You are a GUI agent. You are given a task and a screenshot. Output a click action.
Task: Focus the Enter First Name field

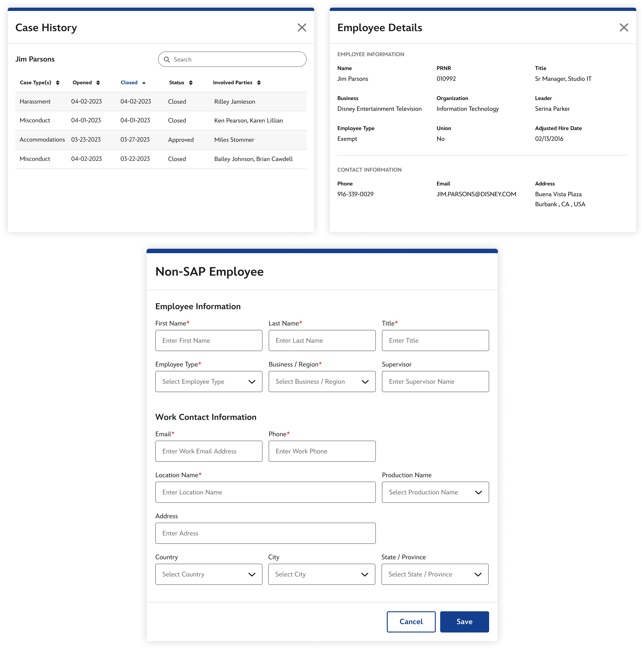tap(209, 341)
